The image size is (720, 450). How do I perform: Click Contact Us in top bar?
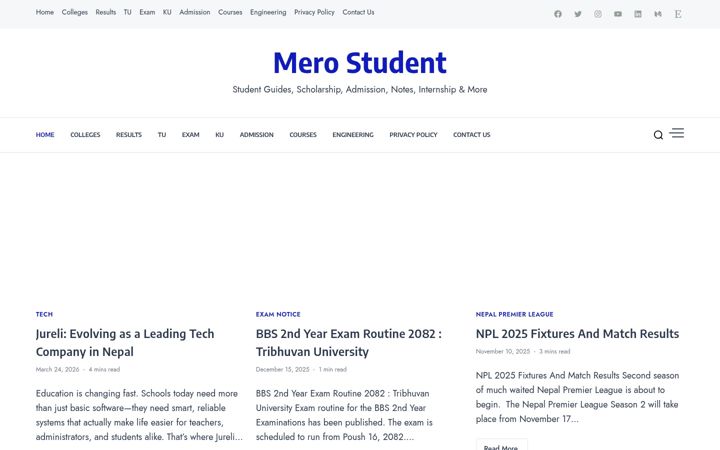click(x=358, y=12)
